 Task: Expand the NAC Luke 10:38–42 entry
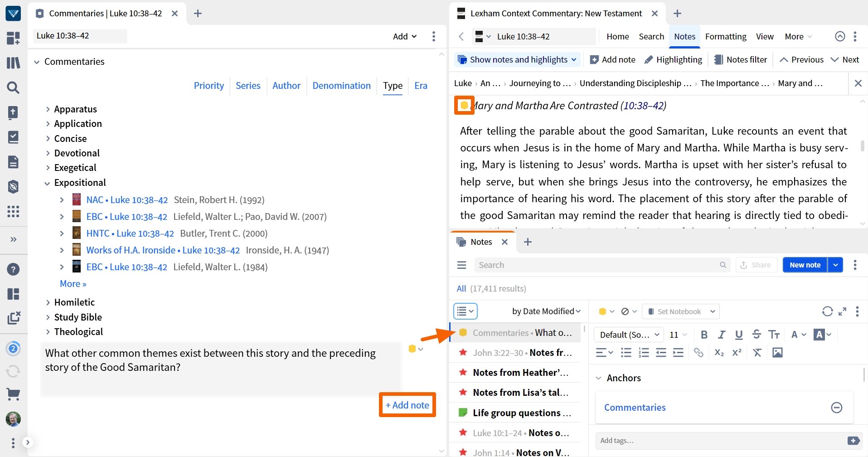(x=62, y=200)
